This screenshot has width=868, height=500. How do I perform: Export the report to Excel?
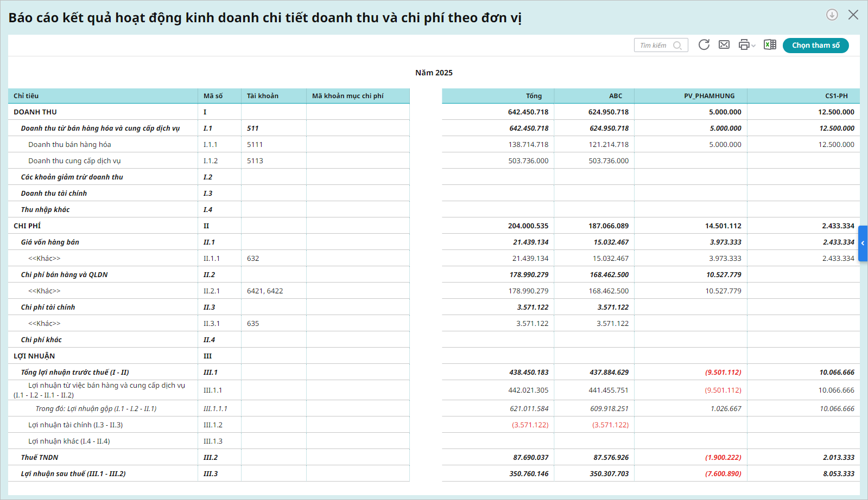[770, 45]
